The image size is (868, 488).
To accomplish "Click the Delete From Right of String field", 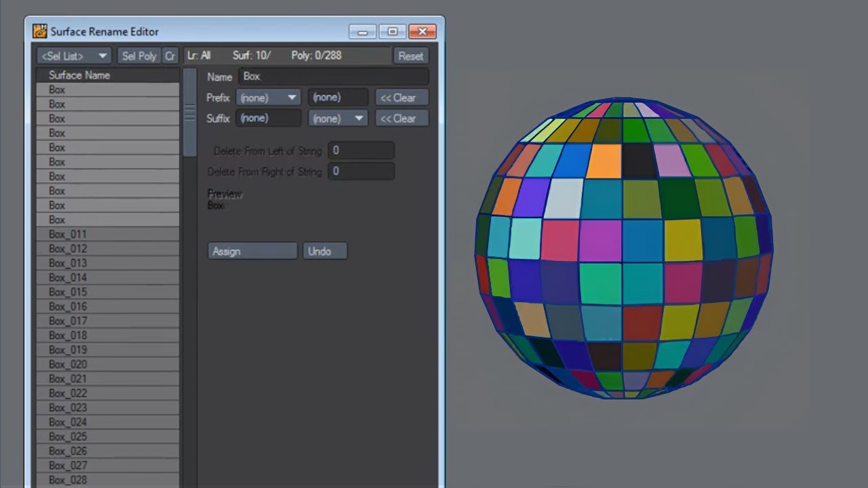I will (361, 171).
